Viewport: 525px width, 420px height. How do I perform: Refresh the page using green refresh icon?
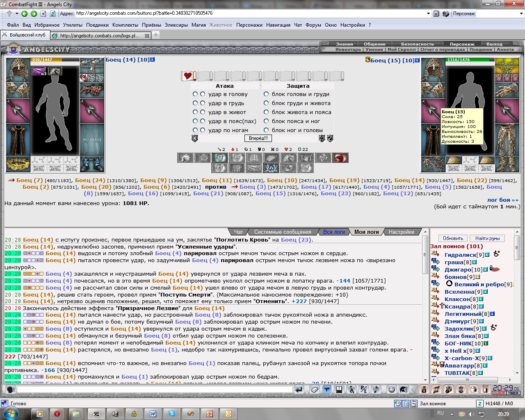click(52, 14)
